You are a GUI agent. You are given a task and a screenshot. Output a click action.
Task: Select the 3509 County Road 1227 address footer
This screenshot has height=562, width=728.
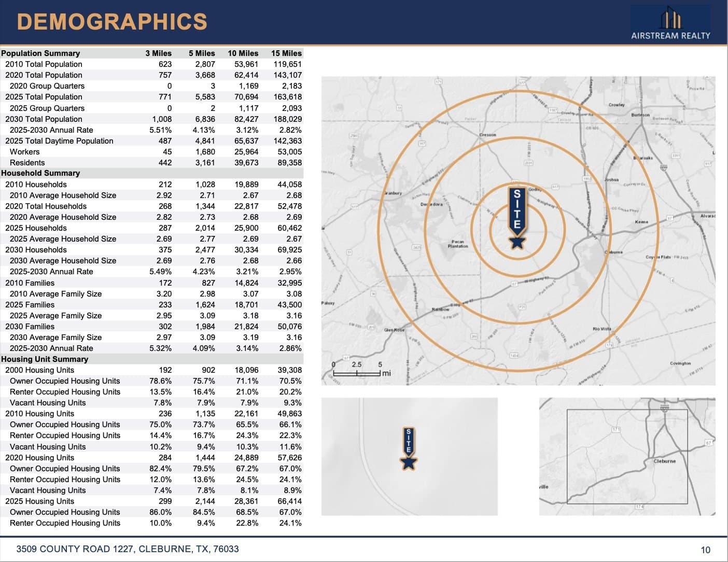point(128,549)
